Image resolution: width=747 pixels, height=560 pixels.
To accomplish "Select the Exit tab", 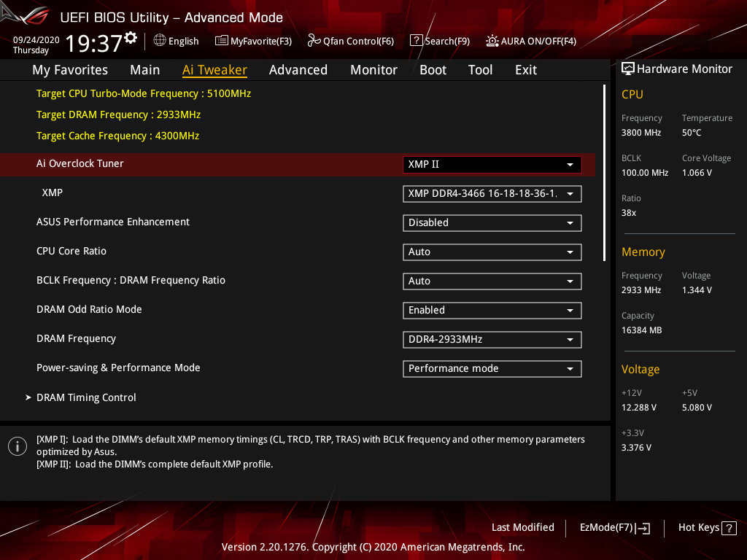I will [526, 70].
